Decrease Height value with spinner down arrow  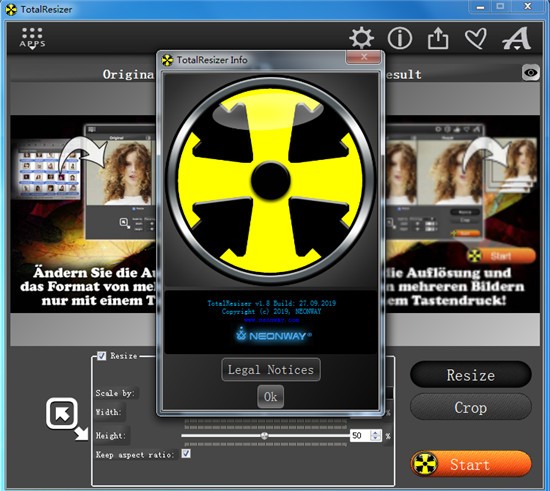click(376, 438)
